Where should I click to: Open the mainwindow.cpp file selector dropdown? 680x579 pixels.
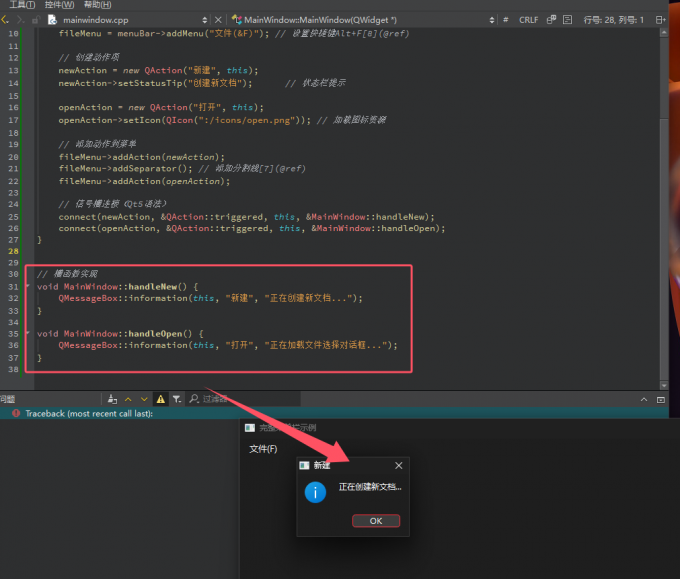click(205, 19)
